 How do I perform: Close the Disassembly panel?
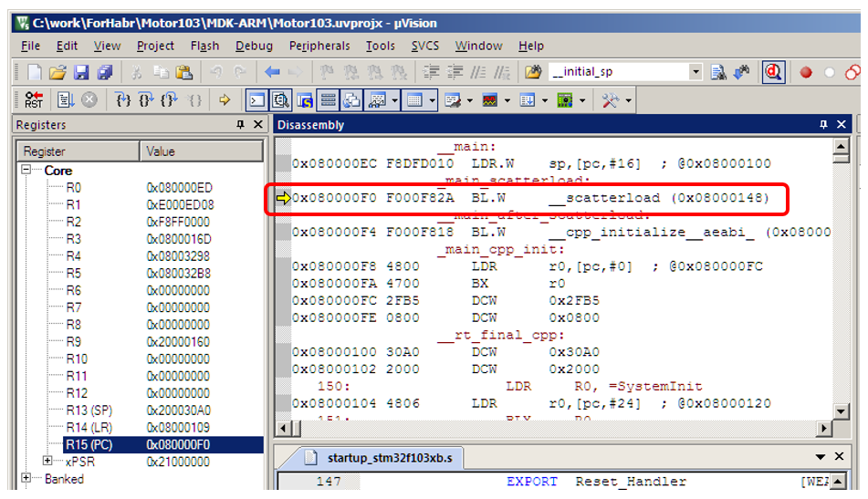842,124
